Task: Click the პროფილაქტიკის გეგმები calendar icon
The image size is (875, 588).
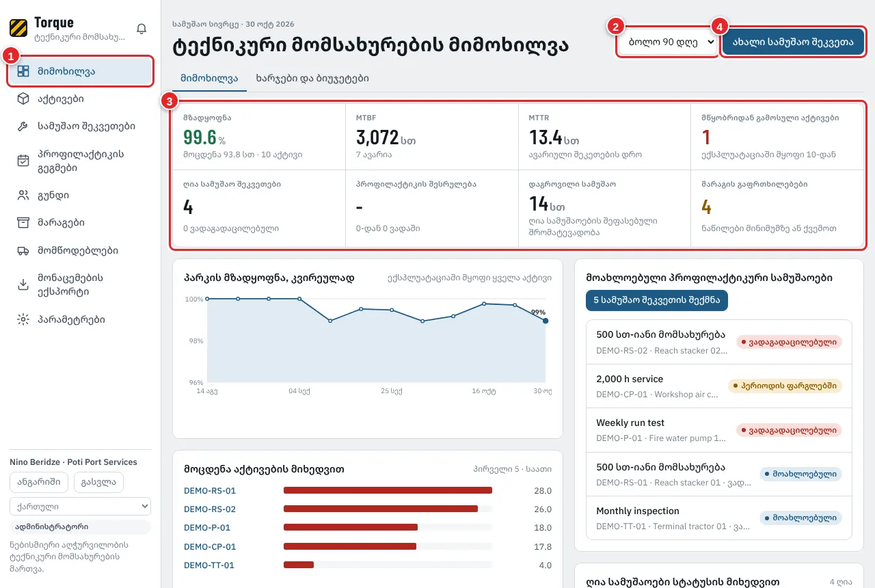Action: (23, 161)
